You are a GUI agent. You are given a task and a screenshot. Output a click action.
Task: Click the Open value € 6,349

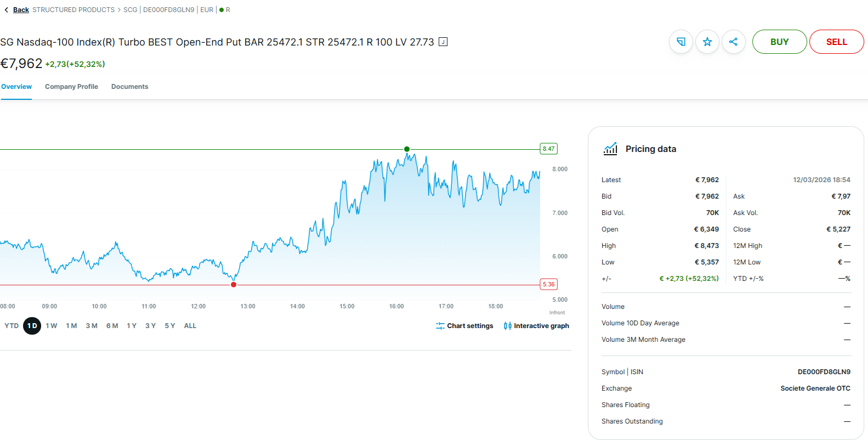(706, 229)
